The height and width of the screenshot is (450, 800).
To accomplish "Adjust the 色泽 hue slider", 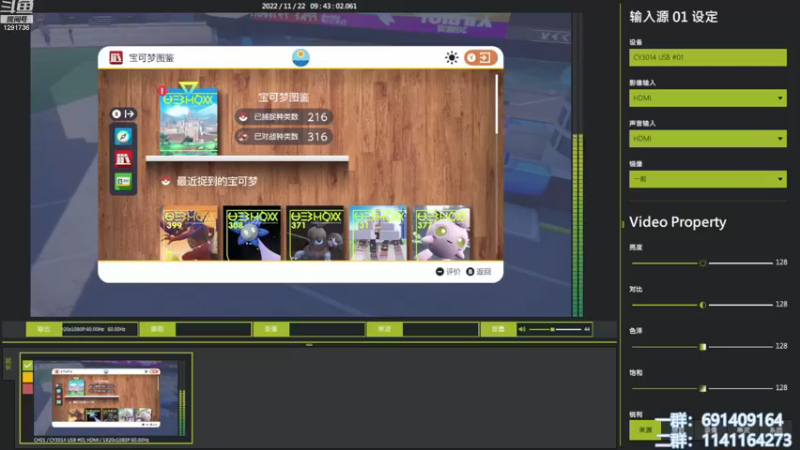I will pyautogui.click(x=703, y=346).
